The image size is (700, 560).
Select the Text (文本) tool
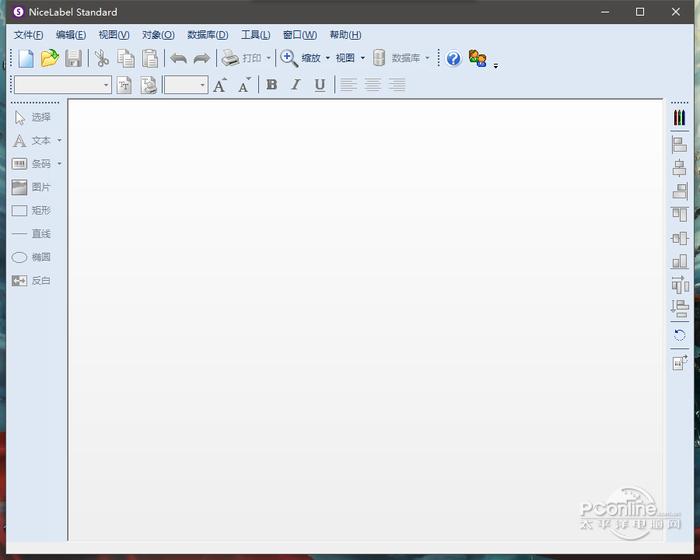[x=31, y=141]
